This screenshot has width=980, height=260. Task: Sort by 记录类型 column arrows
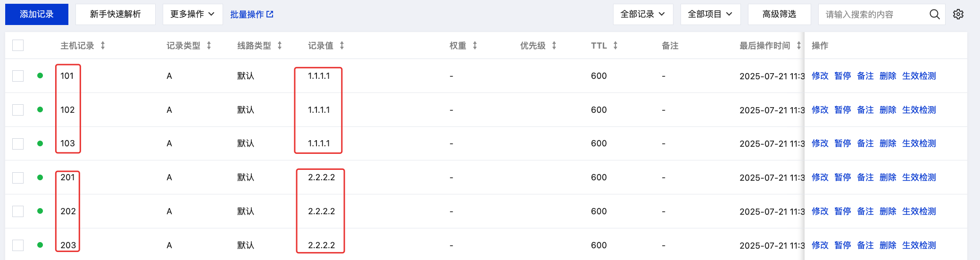pyautogui.click(x=209, y=45)
